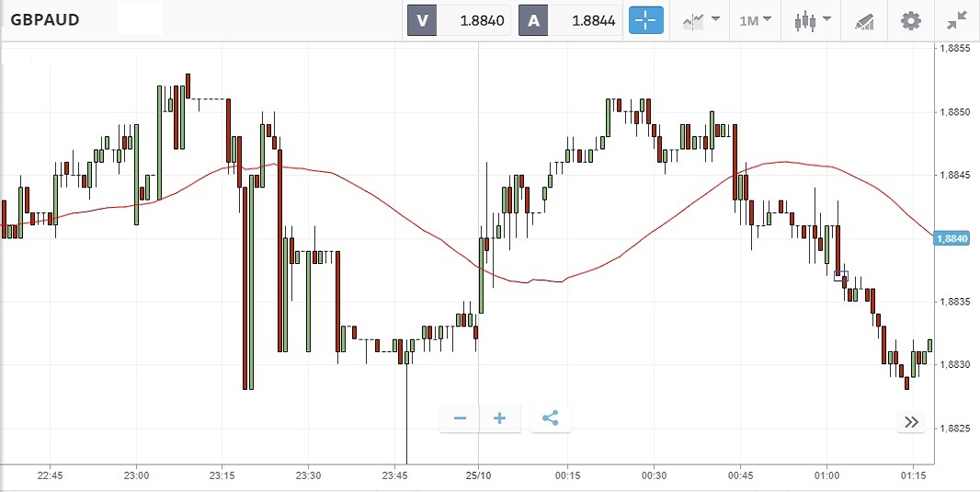
Task: Click the collapse chart arrows icon
Action: tap(956, 20)
